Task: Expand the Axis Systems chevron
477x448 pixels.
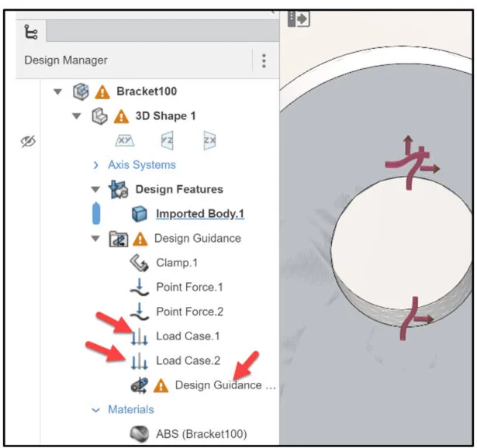Action: point(96,165)
